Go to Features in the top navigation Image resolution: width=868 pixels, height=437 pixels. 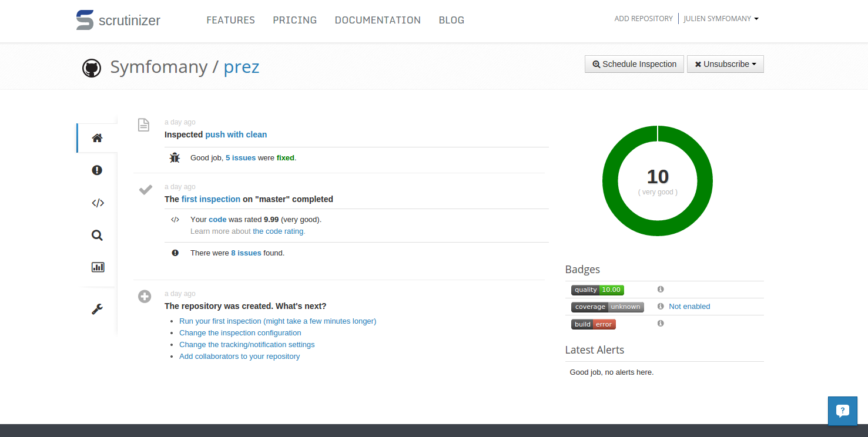coord(230,20)
